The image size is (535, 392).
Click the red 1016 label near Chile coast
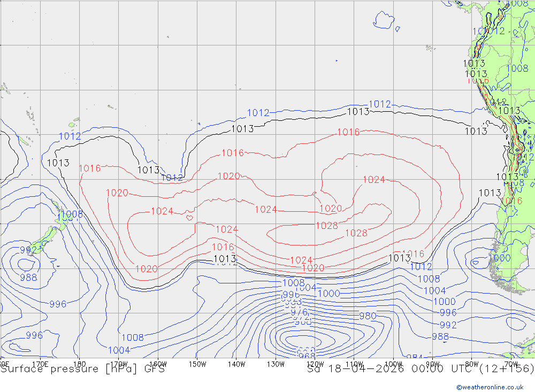pyautogui.click(x=511, y=201)
